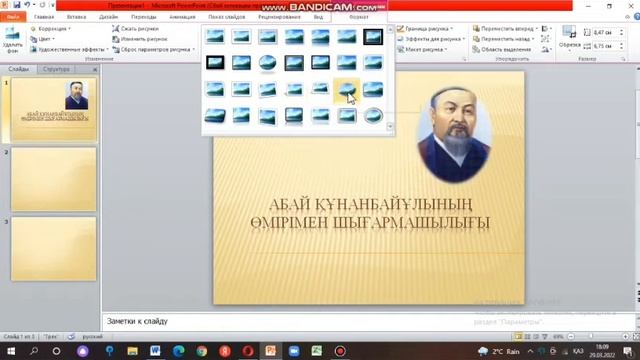Open File Explorer from the taskbar
The height and width of the screenshot is (360, 640).
[132, 351]
